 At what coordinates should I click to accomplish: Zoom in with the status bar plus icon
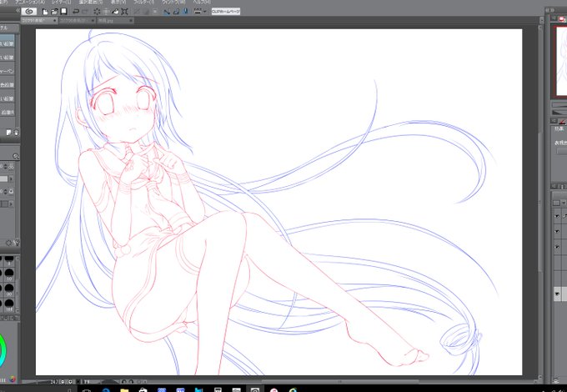(x=70, y=381)
